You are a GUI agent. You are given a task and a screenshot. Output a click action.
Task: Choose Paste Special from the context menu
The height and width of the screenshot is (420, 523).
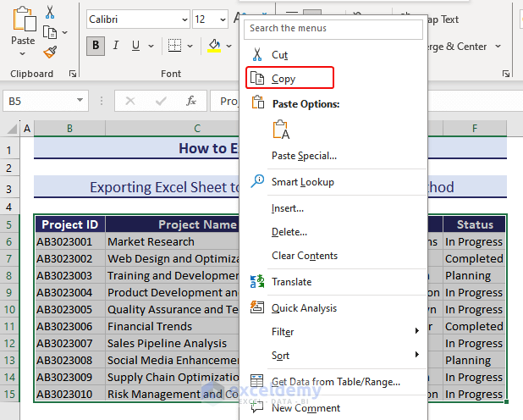pos(304,156)
